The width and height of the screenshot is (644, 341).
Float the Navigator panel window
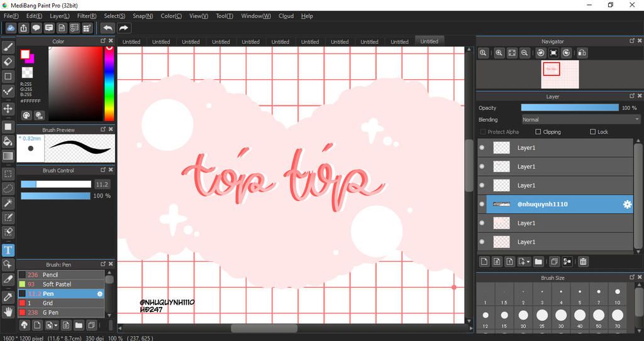pyautogui.click(x=632, y=41)
